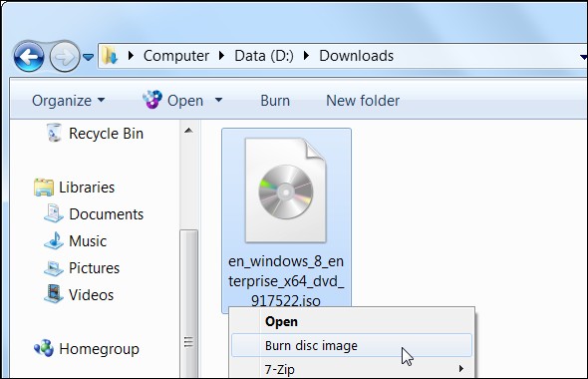Click Downloads in the address bar
The image size is (588, 379).
point(356,56)
